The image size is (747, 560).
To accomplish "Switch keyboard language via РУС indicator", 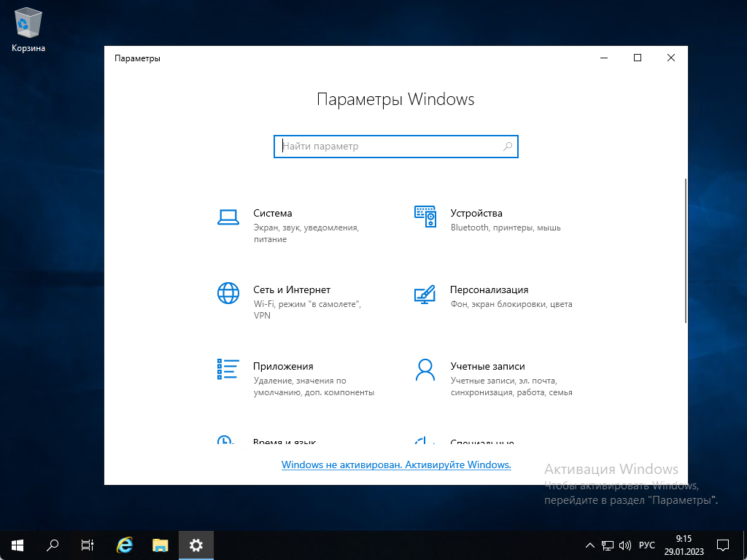I will [646, 545].
